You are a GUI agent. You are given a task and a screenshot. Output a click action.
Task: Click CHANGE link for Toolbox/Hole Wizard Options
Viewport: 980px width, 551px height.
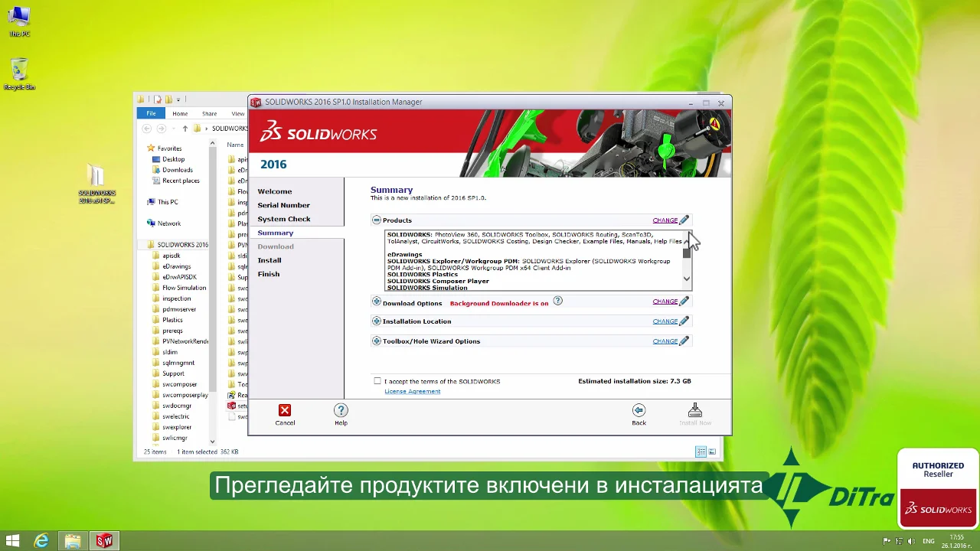(x=665, y=341)
